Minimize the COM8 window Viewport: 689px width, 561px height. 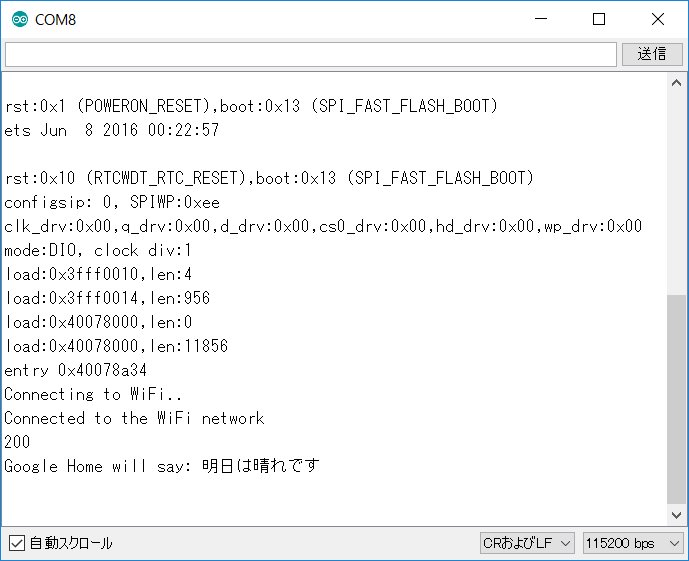[x=541, y=19]
